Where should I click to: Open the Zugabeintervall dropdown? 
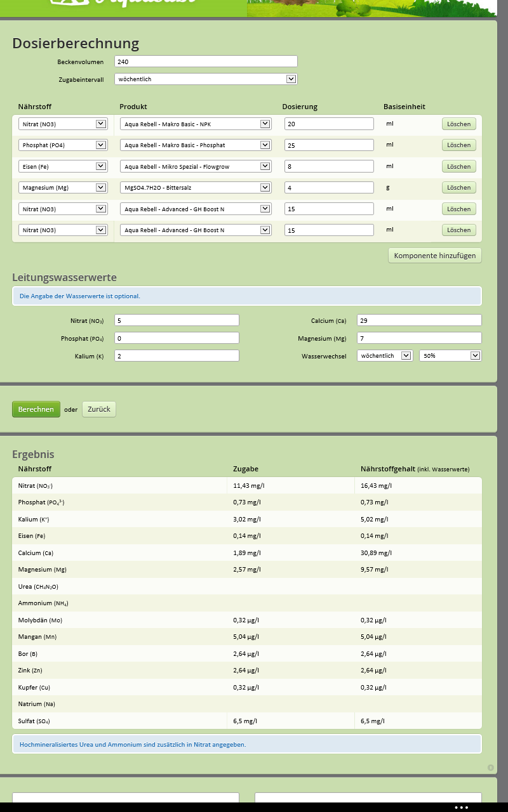coord(206,79)
